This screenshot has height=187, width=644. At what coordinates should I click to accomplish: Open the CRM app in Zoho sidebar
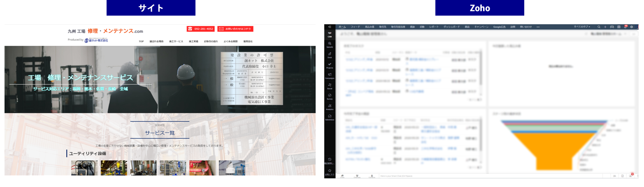click(x=330, y=35)
